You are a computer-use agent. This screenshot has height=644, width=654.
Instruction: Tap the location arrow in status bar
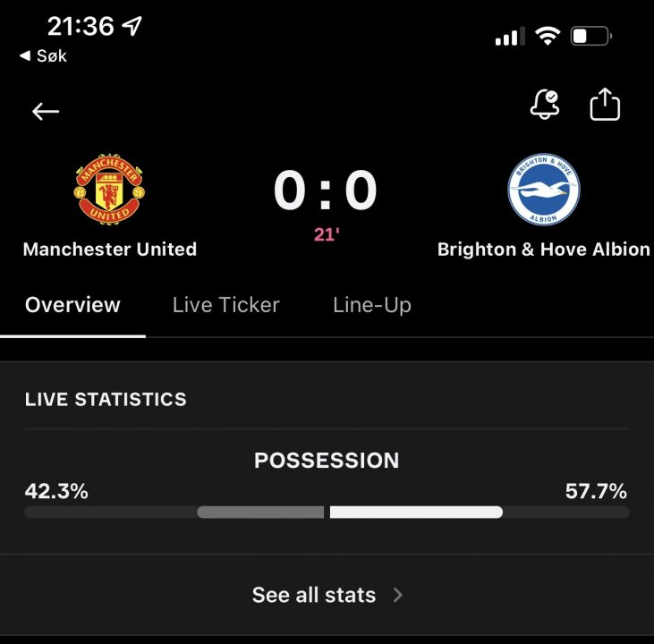tap(132, 26)
